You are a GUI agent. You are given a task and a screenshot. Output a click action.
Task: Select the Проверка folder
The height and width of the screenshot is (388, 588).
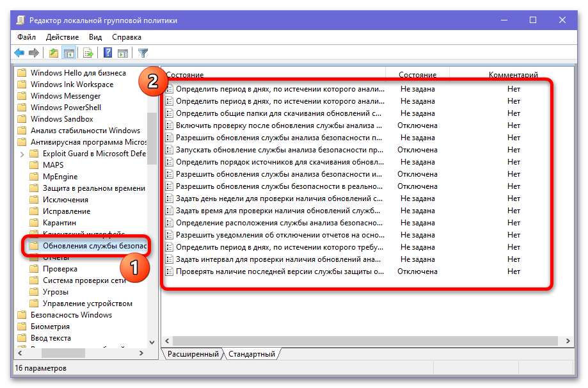pos(60,269)
